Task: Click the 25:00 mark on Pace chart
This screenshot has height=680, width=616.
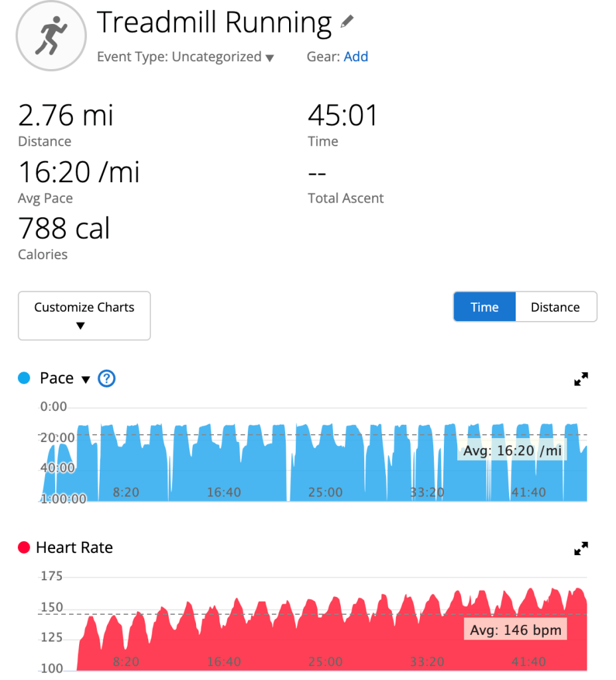Action: tap(325, 493)
